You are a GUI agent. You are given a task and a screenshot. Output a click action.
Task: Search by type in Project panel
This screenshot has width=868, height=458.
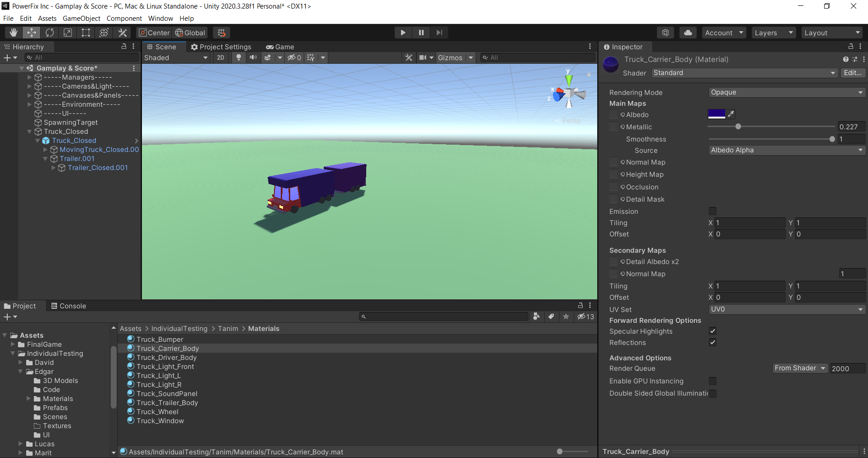pyautogui.click(x=536, y=316)
